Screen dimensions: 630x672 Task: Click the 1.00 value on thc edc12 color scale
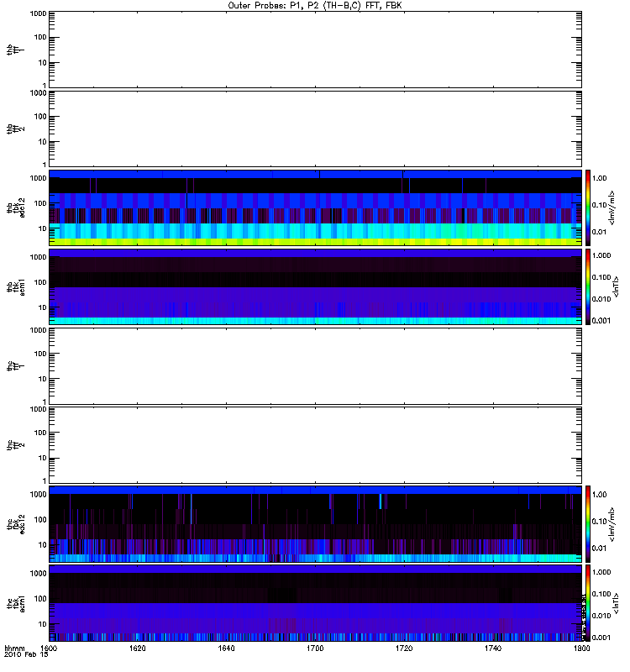pos(599,495)
